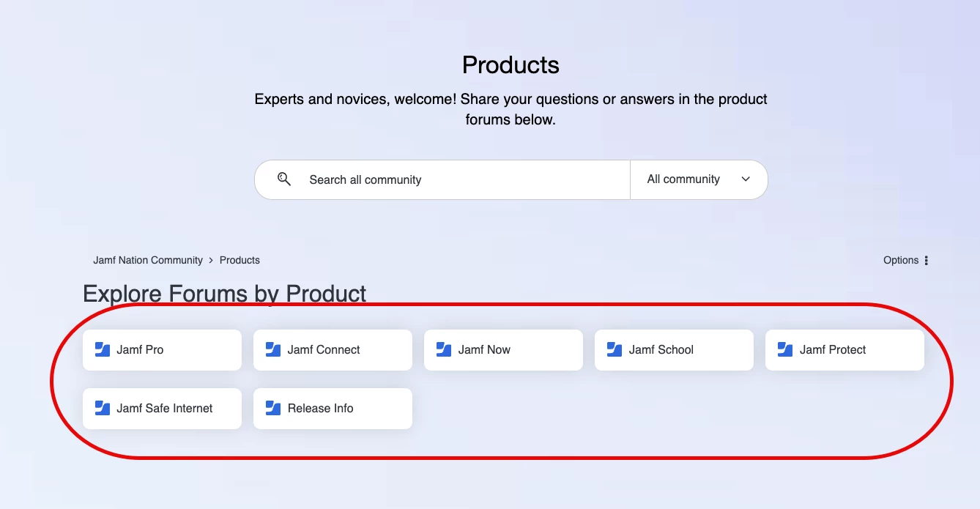Click the Jamf Safe Internet card's logo icon
Viewport: 980px width, 509px height.
tap(103, 408)
